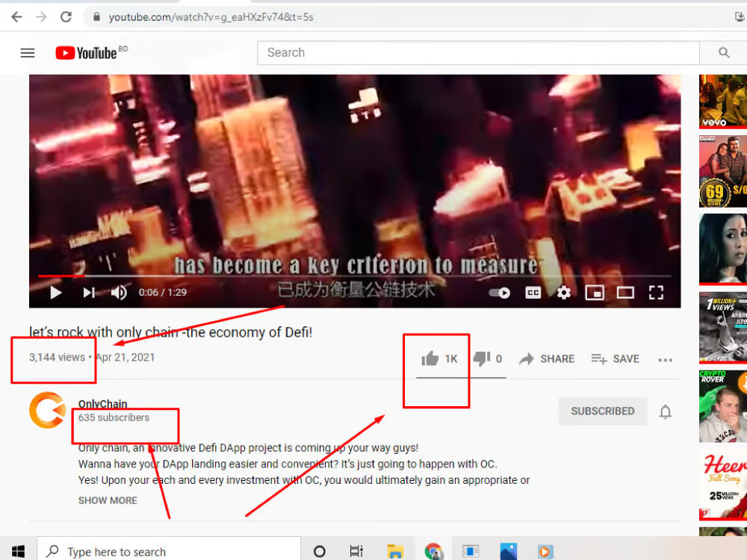
Task: Switch to theater mode
Action: coord(625,293)
